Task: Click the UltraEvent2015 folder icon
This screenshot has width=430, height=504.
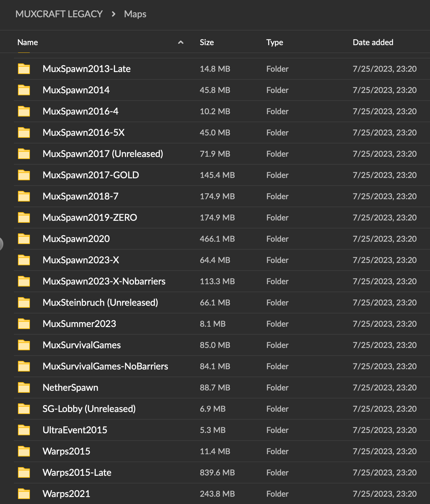Action: 24,430
